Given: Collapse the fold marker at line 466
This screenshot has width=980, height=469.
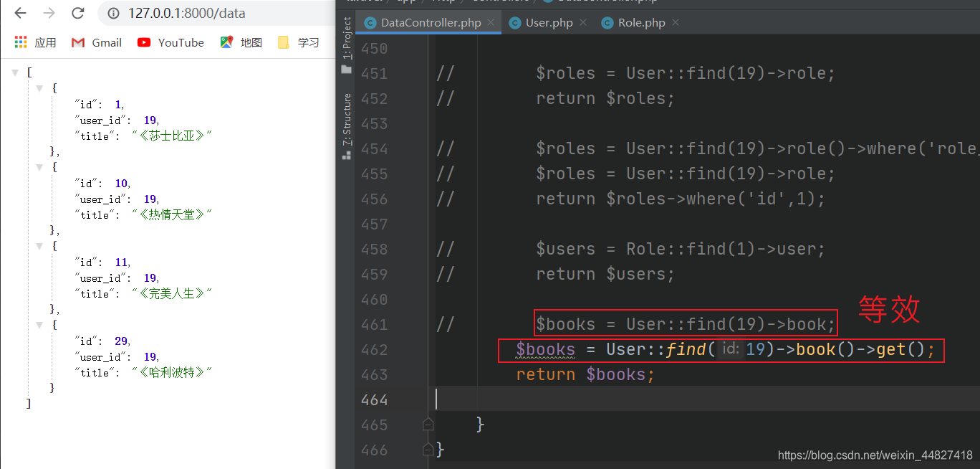Looking at the screenshot, I should point(428,450).
